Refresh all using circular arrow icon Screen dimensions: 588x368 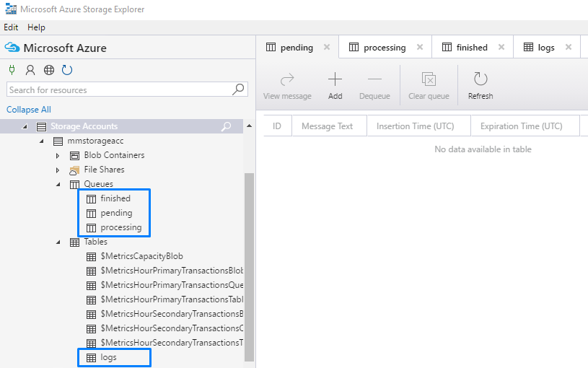coord(67,70)
